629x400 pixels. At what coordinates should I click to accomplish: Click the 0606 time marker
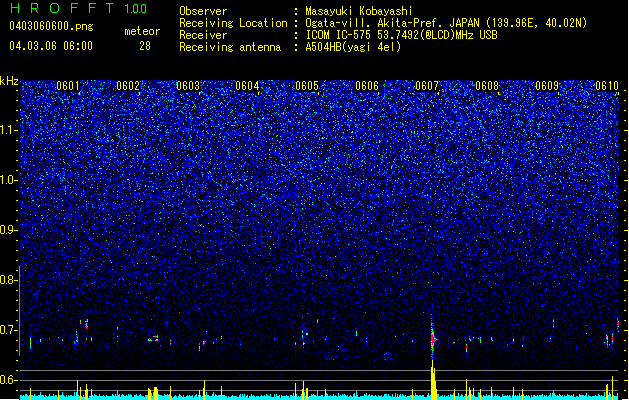coord(367,86)
